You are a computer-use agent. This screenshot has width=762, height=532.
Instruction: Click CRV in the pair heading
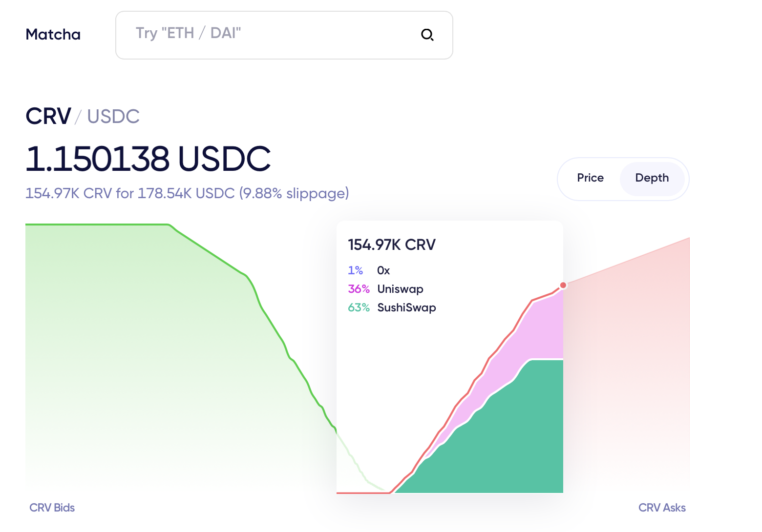click(x=48, y=117)
